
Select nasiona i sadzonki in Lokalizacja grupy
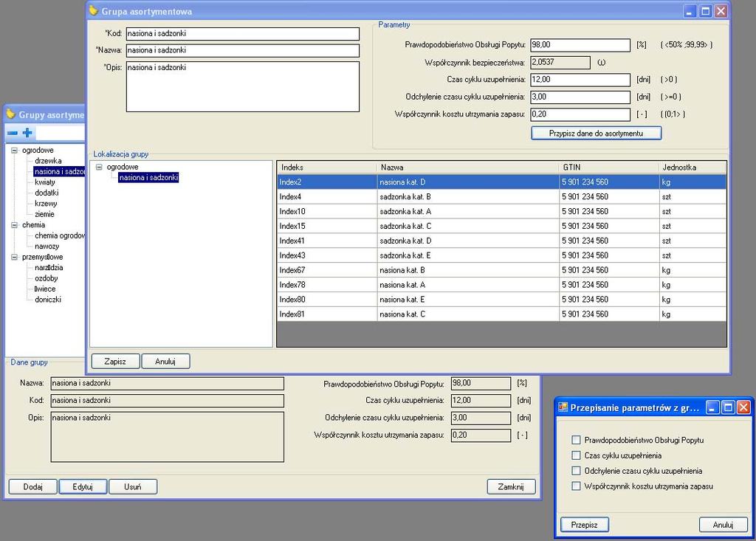(x=148, y=177)
